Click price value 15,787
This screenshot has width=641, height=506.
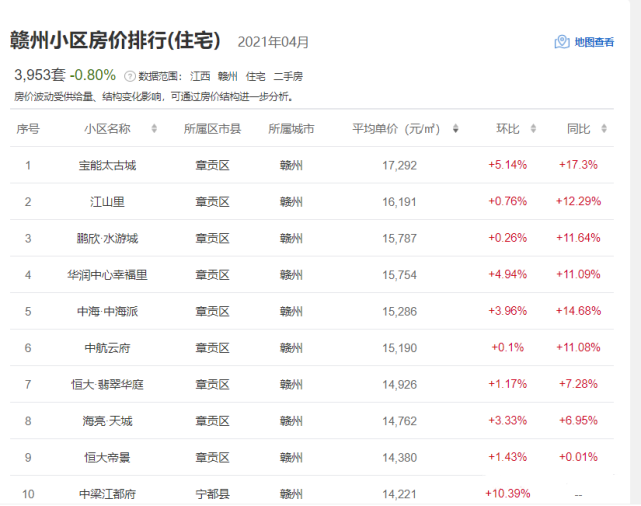pyautogui.click(x=399, y=238)
